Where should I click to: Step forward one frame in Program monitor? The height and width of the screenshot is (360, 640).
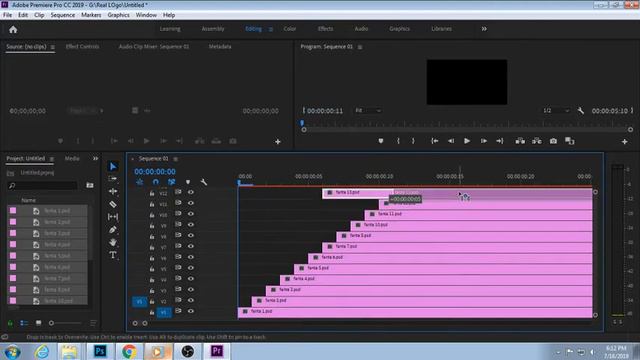coord(484,141)
